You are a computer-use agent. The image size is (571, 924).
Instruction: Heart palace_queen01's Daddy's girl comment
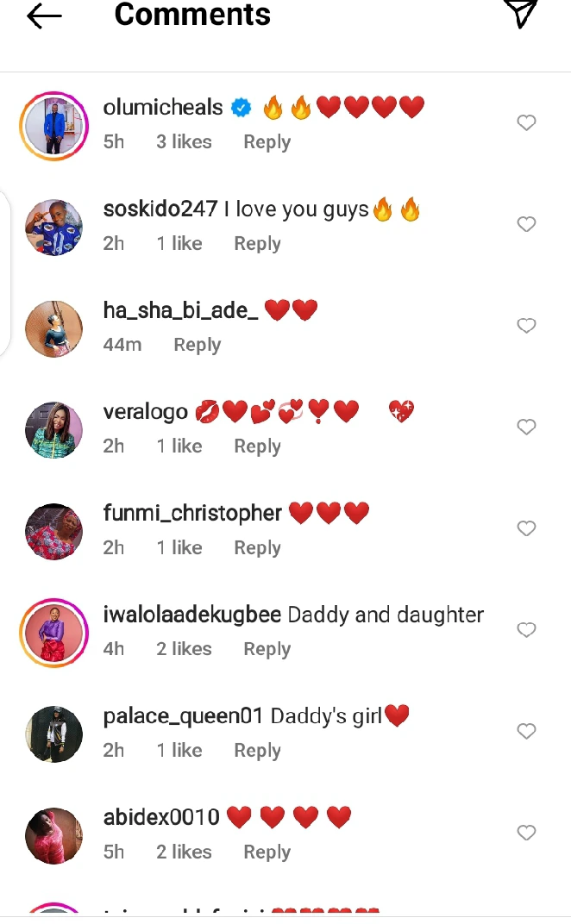tap(526, 731)
